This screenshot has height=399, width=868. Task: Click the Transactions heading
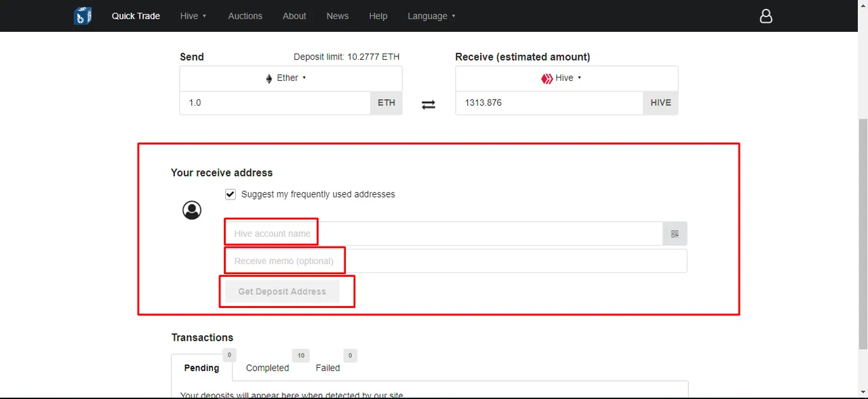tap(202, 337)
